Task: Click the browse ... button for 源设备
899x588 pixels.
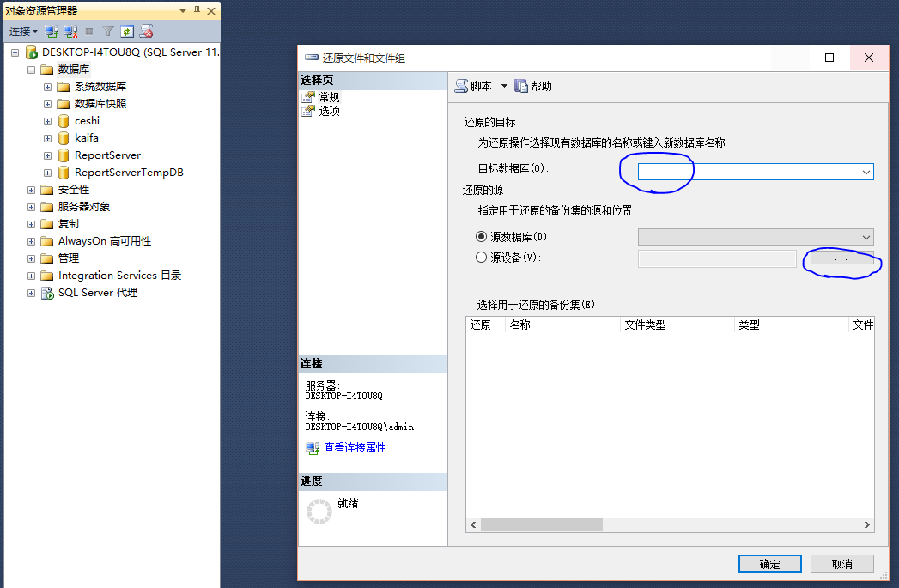Action: (841, 259)
